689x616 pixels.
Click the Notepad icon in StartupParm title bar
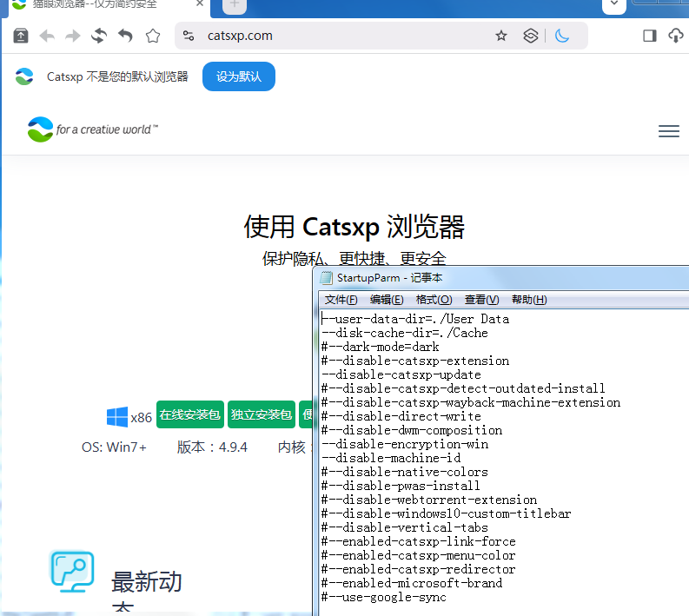tap(326, 278)
